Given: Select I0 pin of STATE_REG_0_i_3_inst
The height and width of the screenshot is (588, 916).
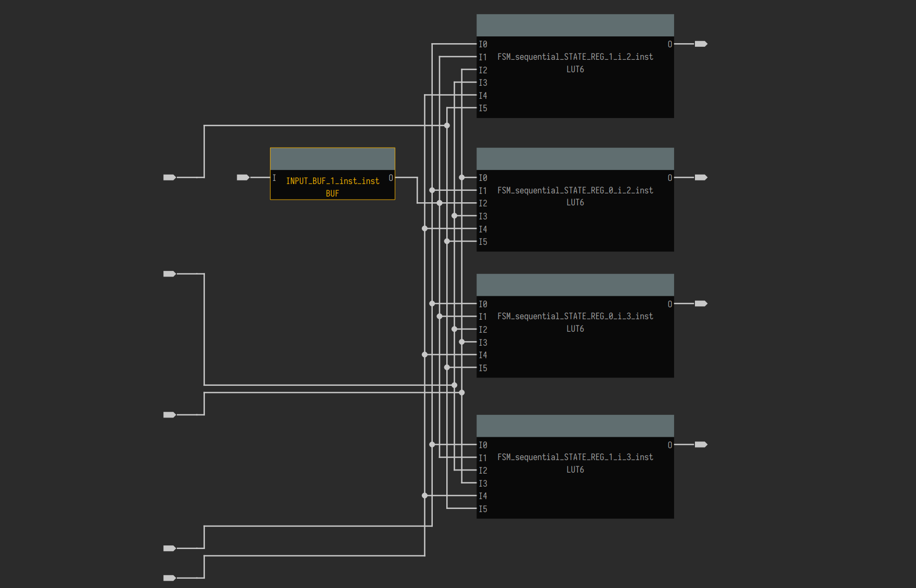Looking at the screenshot, I should pos(483,304).
